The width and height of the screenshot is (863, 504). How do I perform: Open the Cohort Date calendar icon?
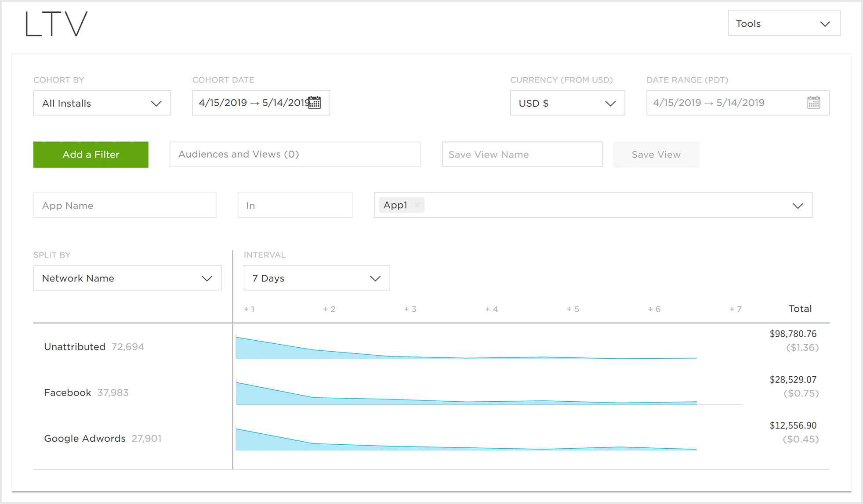[x=314, y=103]
